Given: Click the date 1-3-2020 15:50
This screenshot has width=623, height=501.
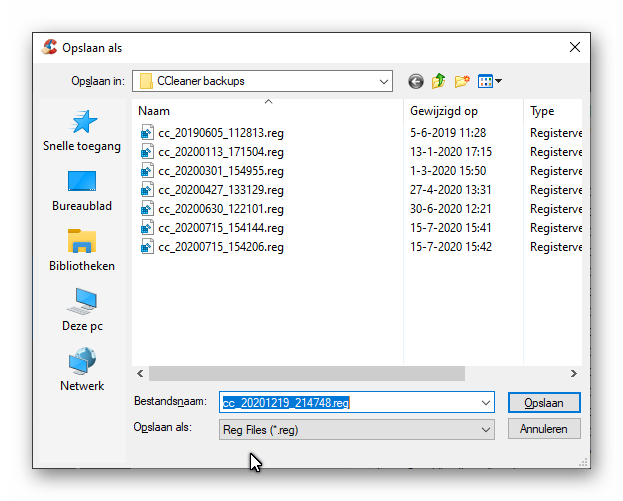Looking at the screenshot, I should [x=448, y=171].
